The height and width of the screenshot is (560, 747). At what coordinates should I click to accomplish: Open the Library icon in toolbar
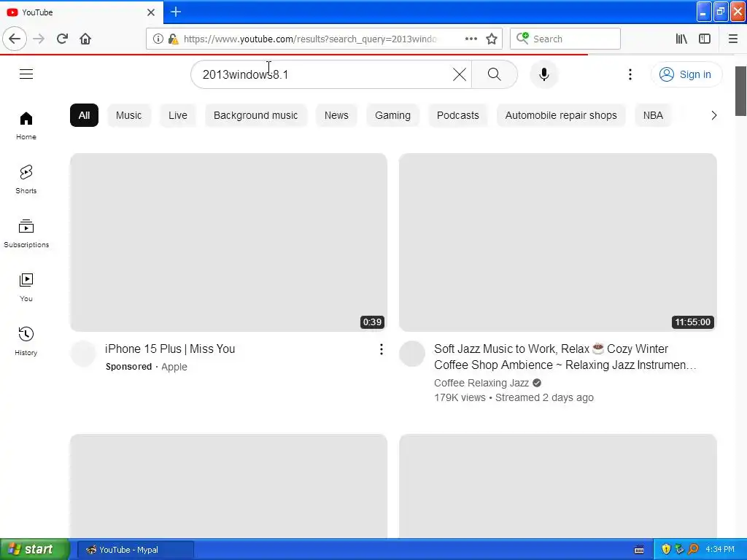coord(681,39)
